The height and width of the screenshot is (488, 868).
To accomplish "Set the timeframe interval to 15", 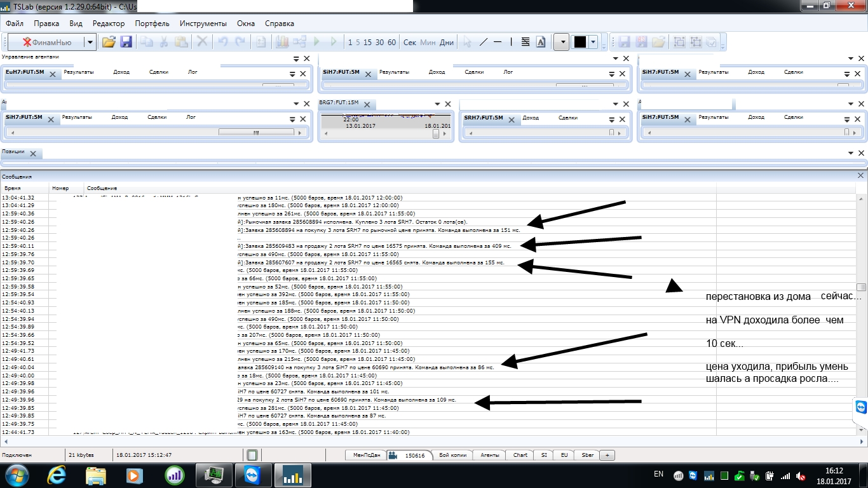I will 367,42.
